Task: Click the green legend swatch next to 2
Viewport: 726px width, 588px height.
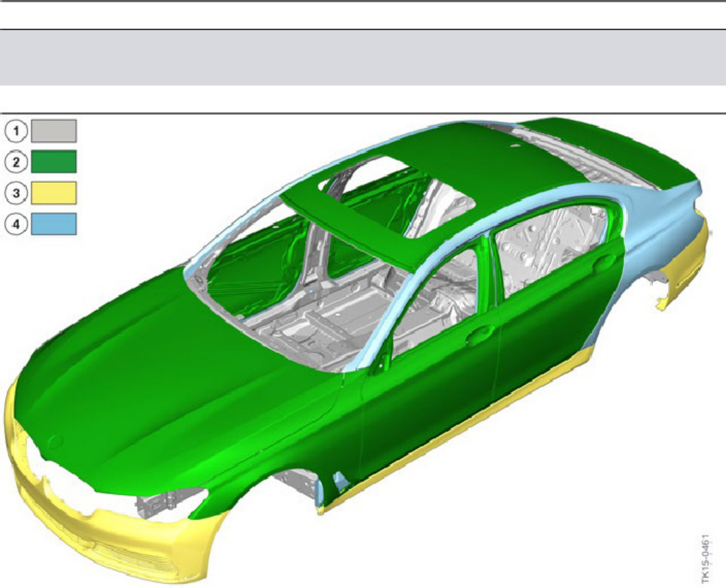Action: pyautogui.click(x=53, y=162)
